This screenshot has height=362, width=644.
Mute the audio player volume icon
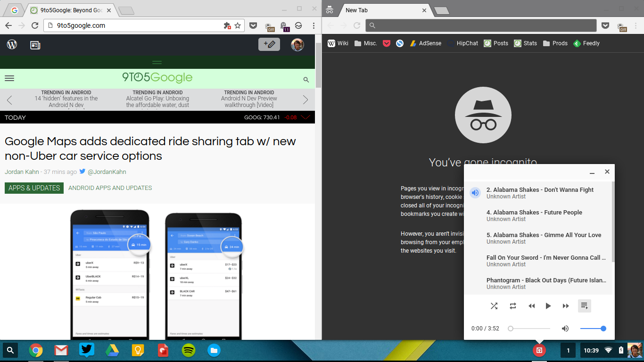click(x=565, y=329)
